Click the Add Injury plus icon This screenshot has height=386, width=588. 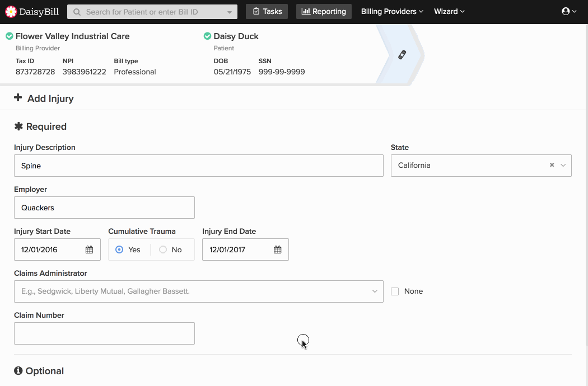coord(18,98)
